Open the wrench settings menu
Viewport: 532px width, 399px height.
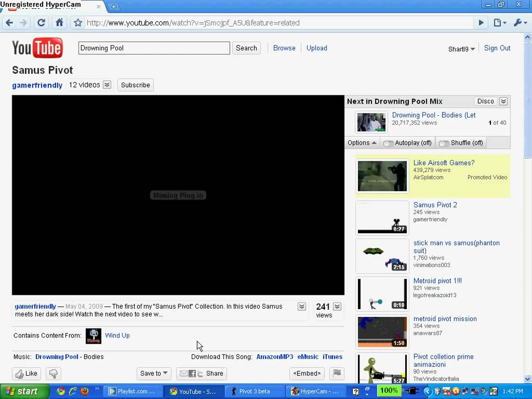point(520,23)
